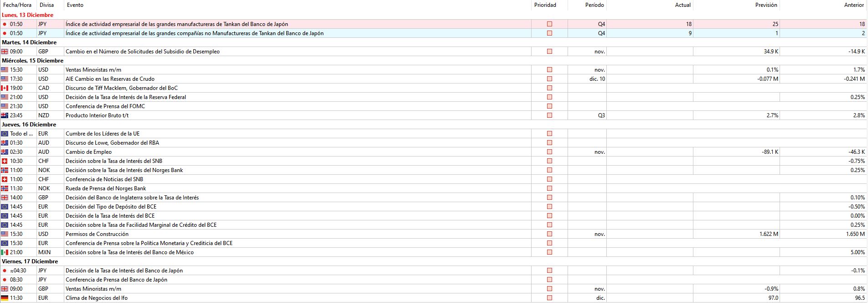Toggle priority checkbox for Reserva Federal rate decision
The width and height of the screenshot is (868, 303).
pyautogui.click(x=549, y=97)
